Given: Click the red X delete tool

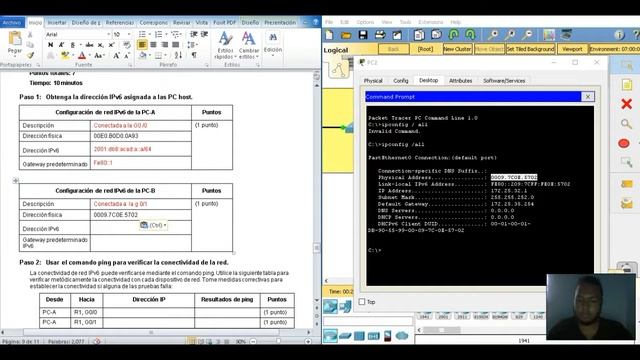Looking at the screenshot, I should 627,104.
